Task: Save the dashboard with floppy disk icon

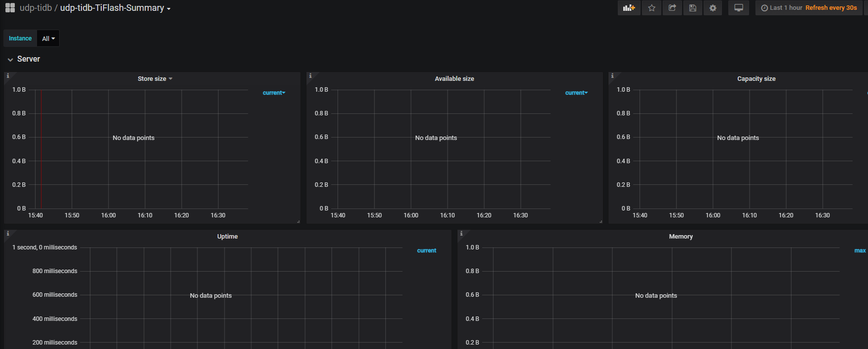Action: pyautogui.click(x=692, y=8)
